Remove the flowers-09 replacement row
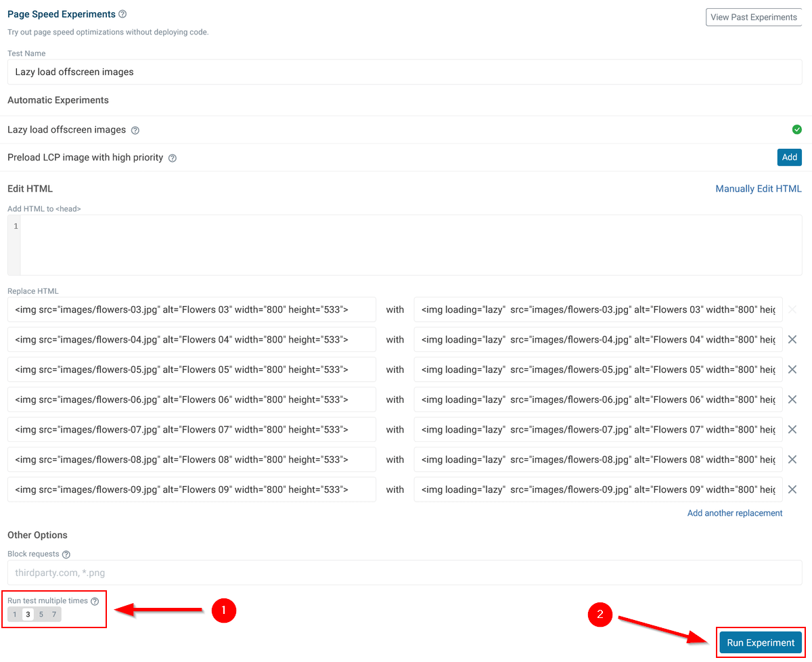The width and height of the screenshot is (812, 662). click(x=792, y=489)
